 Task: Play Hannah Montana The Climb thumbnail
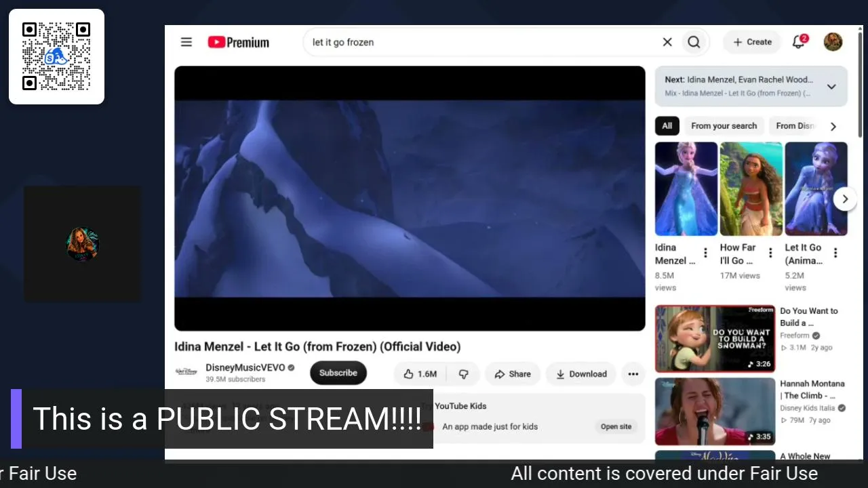click(x=715, y=411)
